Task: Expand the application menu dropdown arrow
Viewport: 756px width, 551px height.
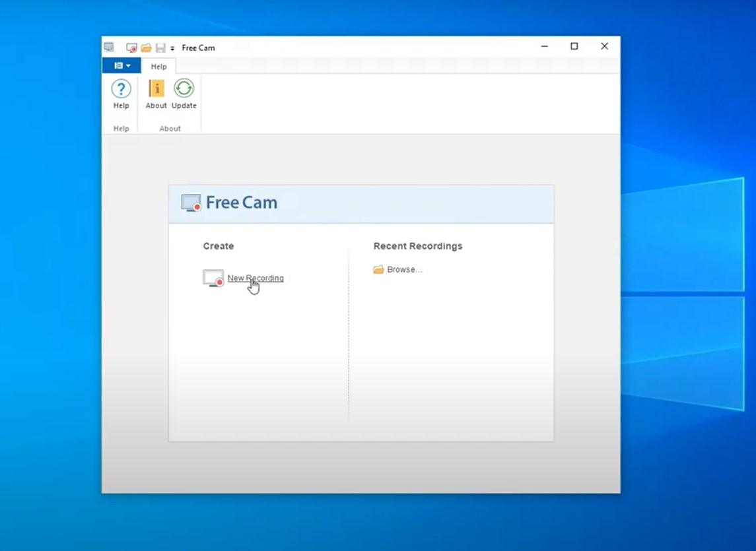Action: pyautogui.click(x=127, y=65)
